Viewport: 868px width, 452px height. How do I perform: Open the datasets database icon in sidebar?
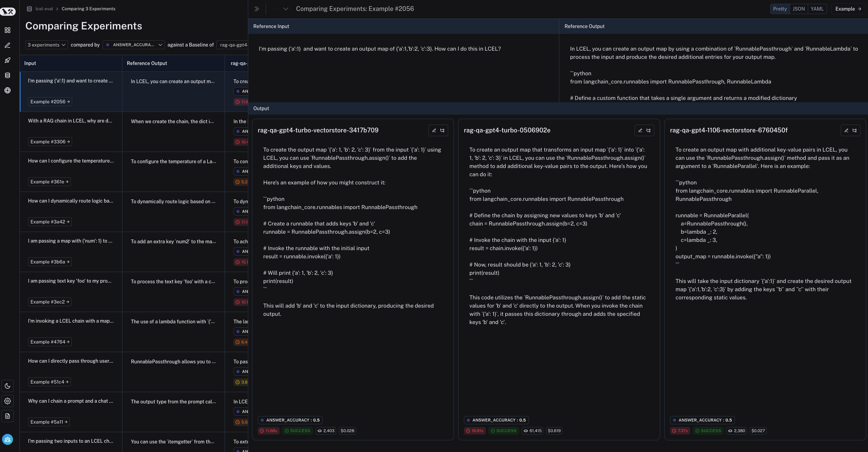8,75
